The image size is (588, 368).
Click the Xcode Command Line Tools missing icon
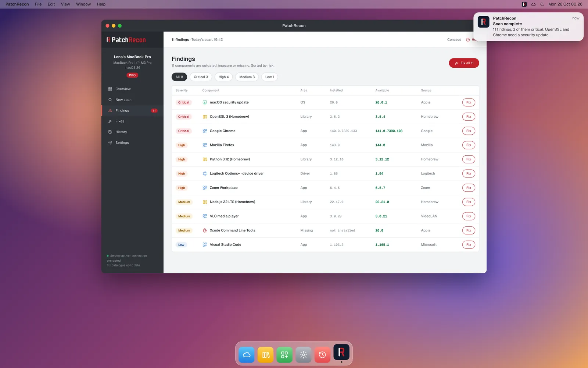pyautogui.click(x=205, y=230)
